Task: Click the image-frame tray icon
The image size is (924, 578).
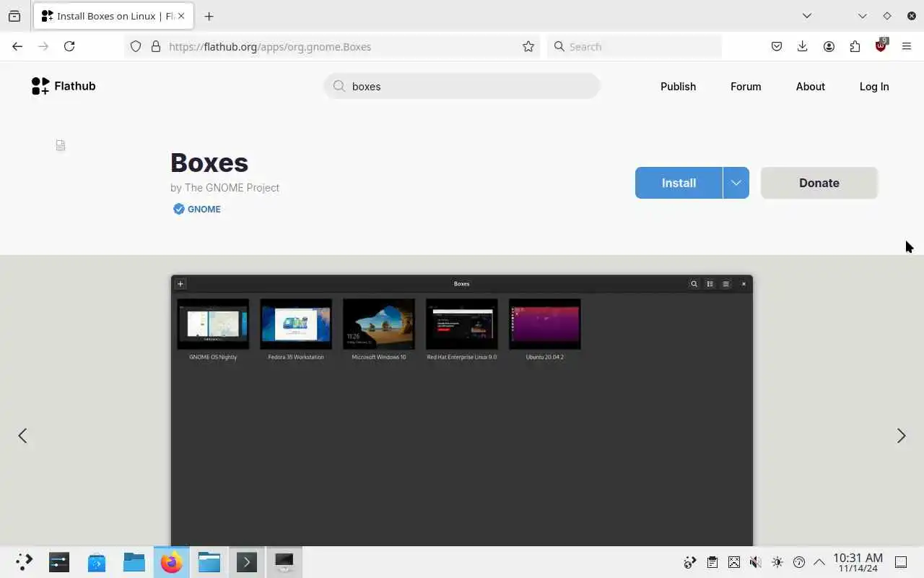Action: [733, 562]
